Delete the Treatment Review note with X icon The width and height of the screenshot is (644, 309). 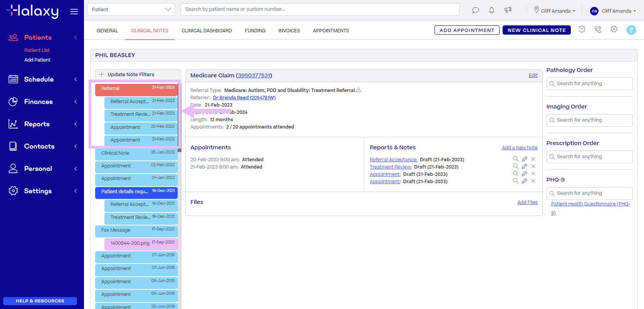(533, 166)
